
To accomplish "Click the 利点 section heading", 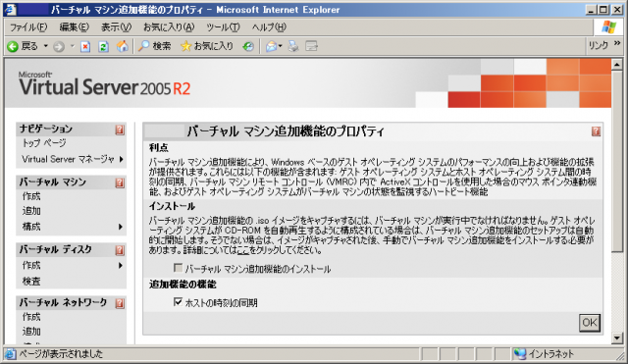I will click(x=159, y=148).
